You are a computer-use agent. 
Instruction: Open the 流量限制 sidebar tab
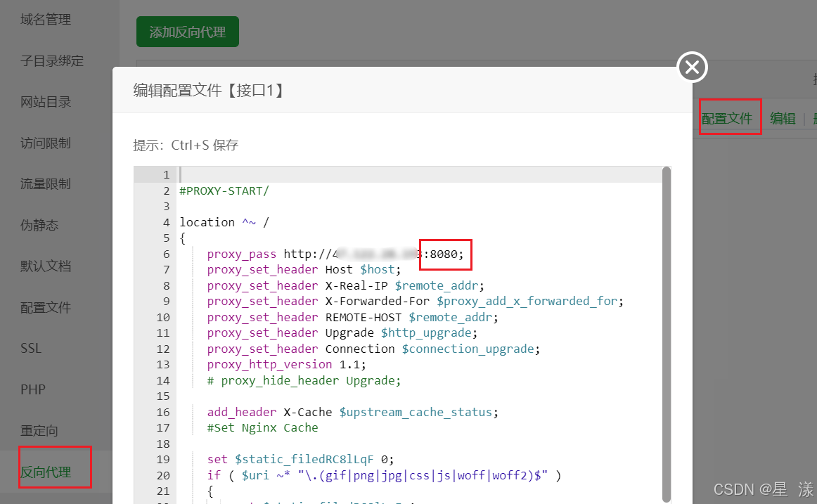[46, 183]
